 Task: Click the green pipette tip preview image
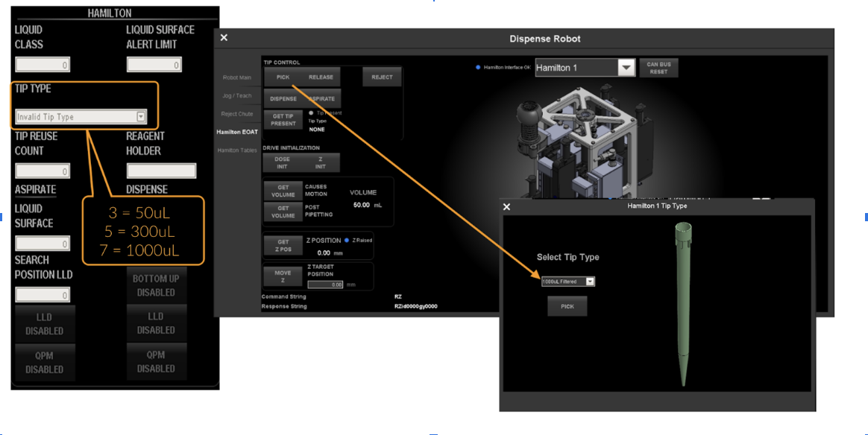click(683, 304)
